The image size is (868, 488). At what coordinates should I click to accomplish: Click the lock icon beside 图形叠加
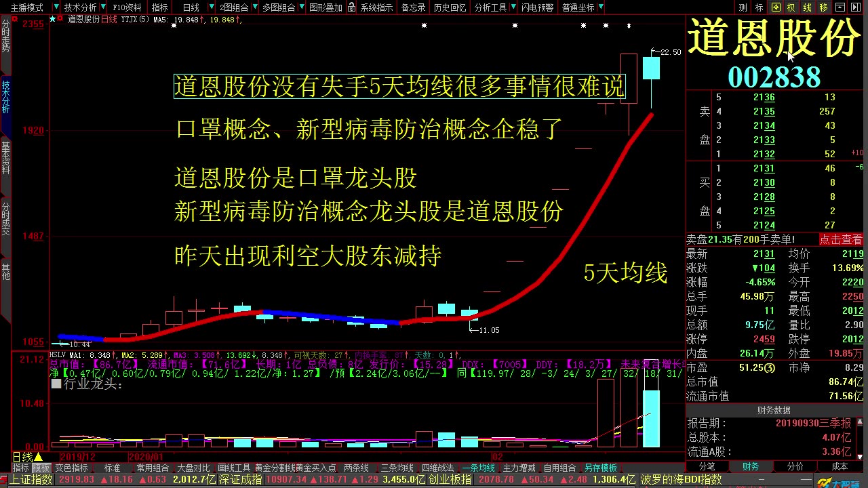tap(350, 7)
